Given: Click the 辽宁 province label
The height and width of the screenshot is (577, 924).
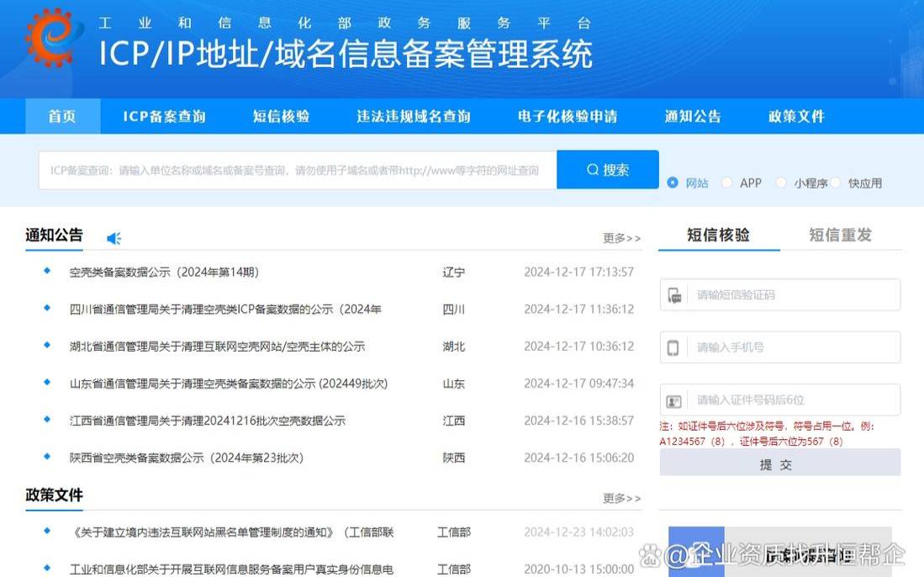Looking at the screenshot, I should point(454,273).
